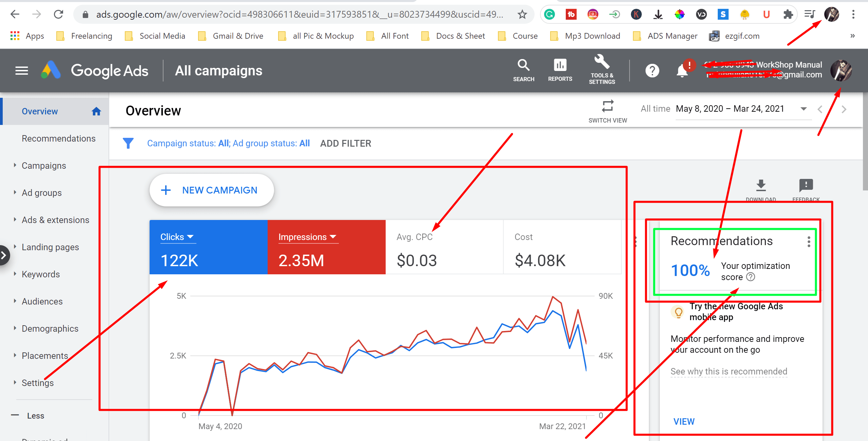Open Tools & Settings wrench
This screenshot has height=441, width=868.
pos(602,70)
